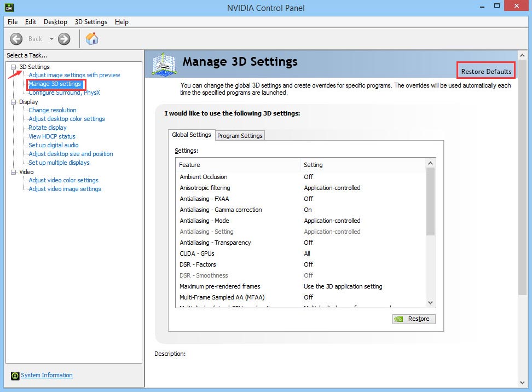Select Adjust video color settings task
Screen dimensions: 532x392
click(x=63, y=180)
